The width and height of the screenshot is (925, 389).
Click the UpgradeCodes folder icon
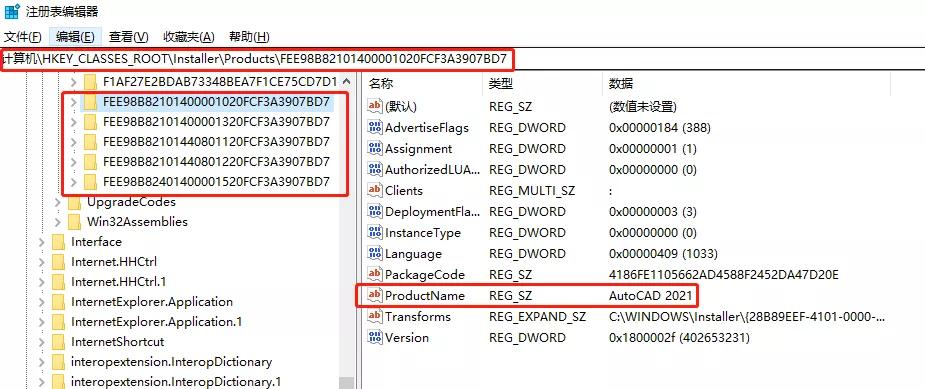point(74,202)
